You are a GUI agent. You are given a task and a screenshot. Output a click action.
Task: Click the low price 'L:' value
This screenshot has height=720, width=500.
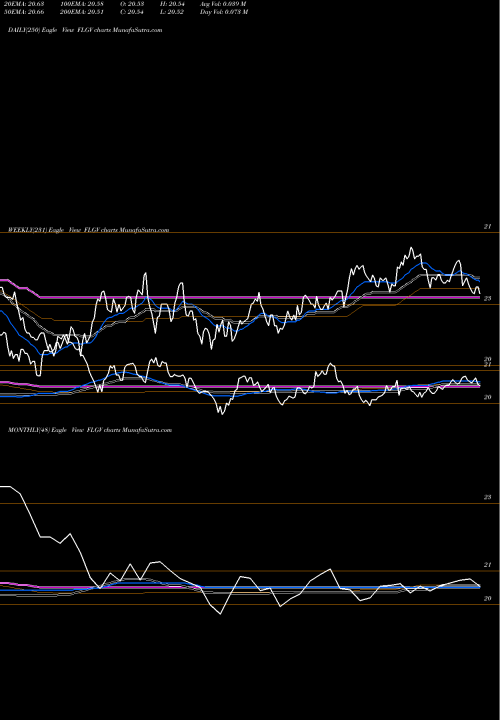pos(172,12)
